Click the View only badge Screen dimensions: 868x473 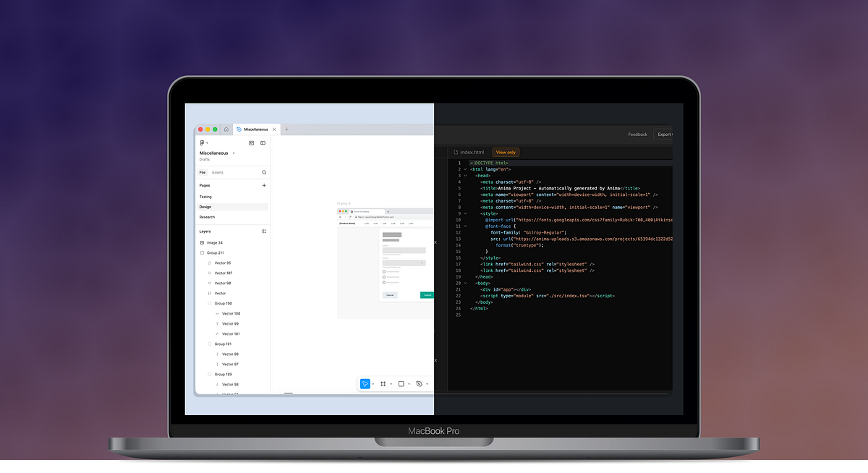click(x=506, y=153)
